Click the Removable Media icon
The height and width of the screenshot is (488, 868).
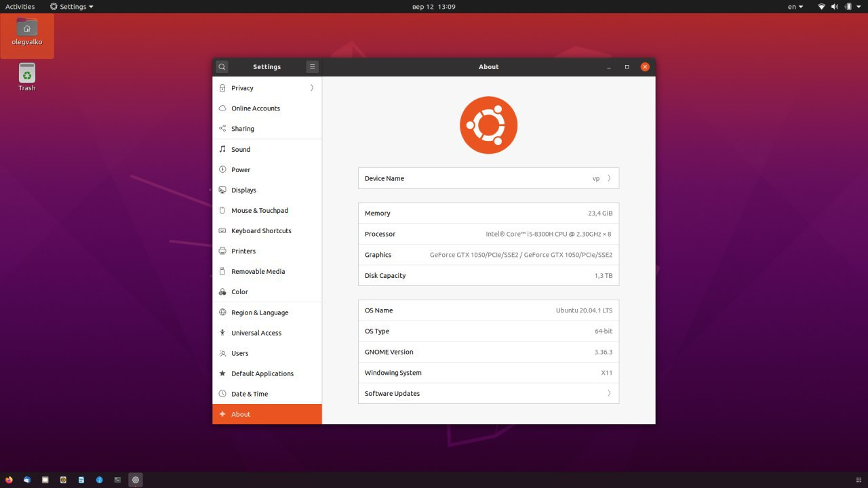(222, 271)
